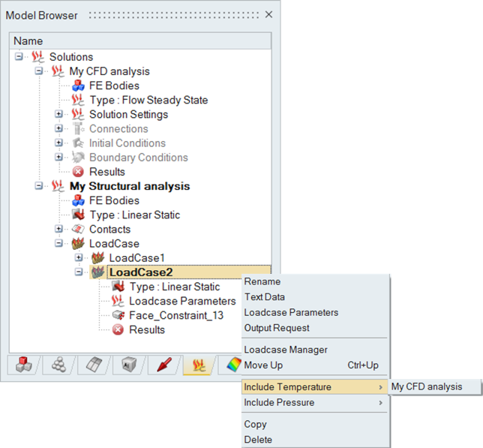
Task: Choose Delete from the context menu
Action: 316,440
